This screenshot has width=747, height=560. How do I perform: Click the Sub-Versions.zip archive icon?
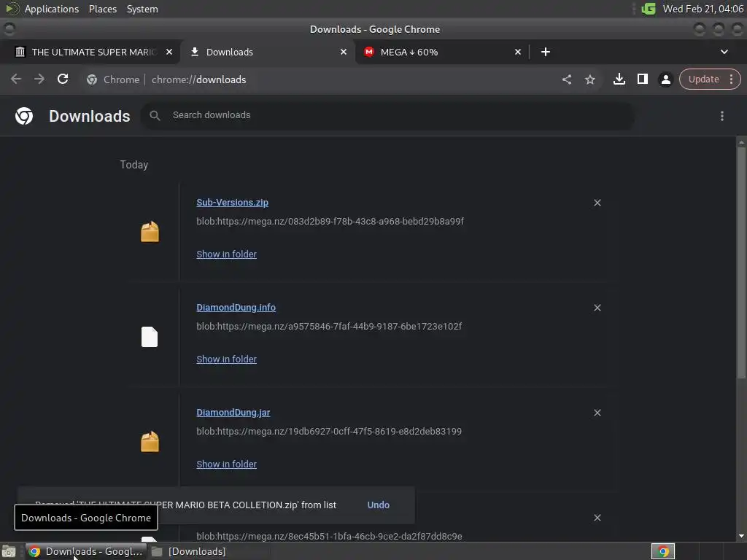[150, 232]
